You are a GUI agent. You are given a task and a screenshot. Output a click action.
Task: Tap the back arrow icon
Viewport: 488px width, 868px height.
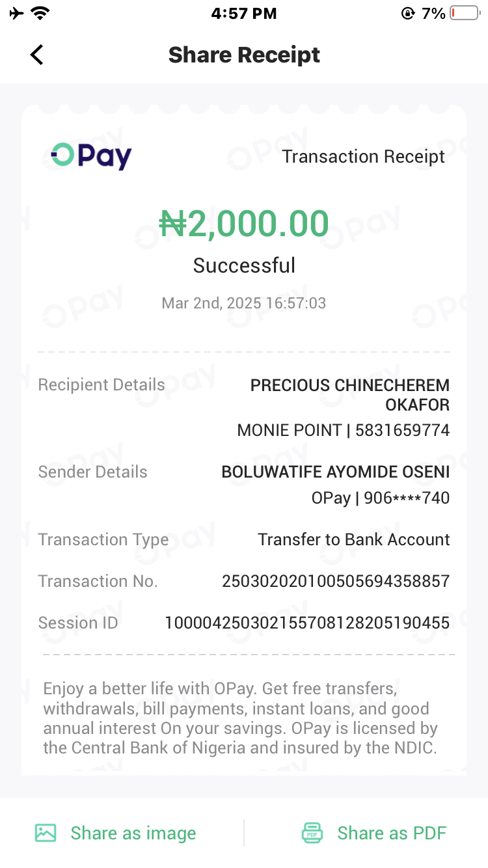(37, 55)
